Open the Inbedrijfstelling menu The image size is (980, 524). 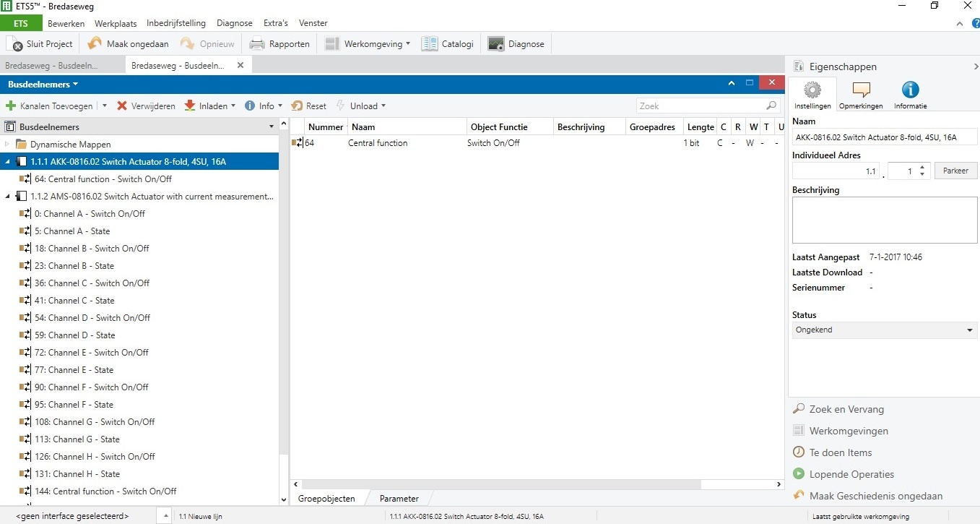175,23
